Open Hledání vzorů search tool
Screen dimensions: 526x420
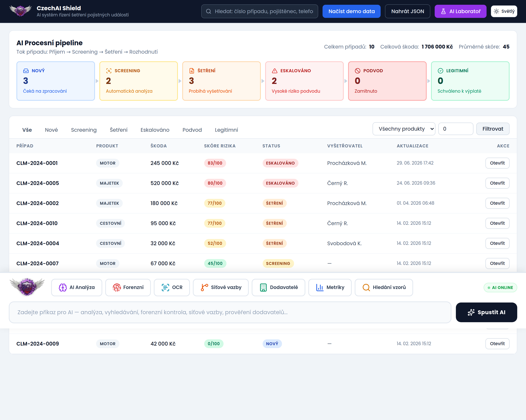point(384,287)
